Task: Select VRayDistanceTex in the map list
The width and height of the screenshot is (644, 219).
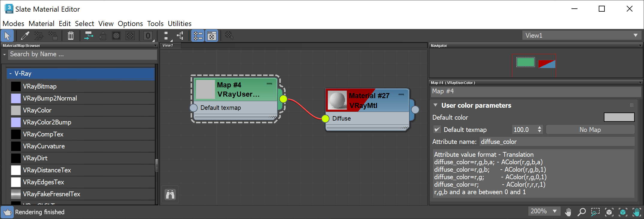Action: click(x=82, y=170)
